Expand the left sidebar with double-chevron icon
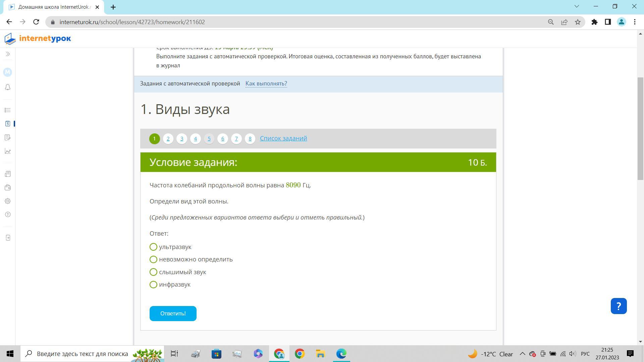The height and width of the screenshot is (362, 644). [x=8, y=54]
